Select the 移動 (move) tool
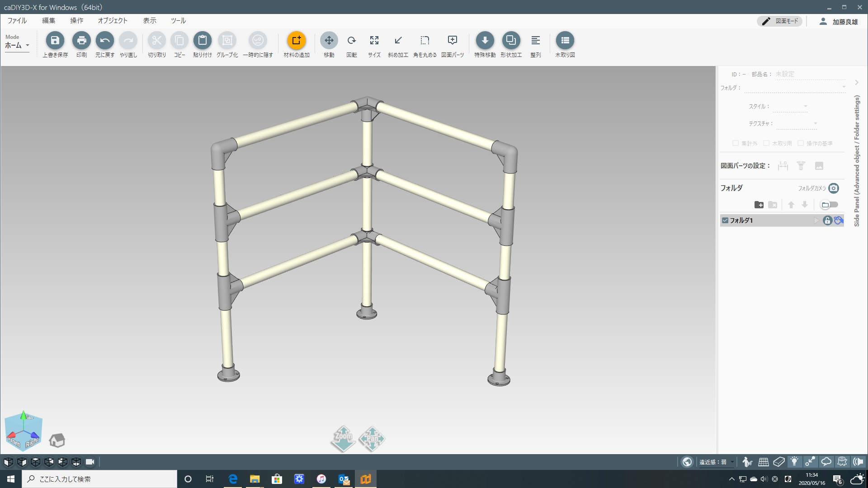 pos(329,41)
